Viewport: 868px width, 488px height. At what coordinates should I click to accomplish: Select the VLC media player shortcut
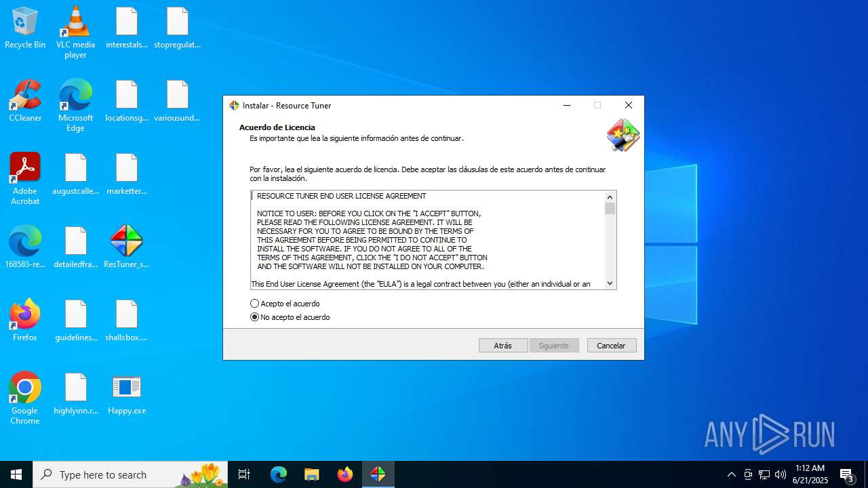click(x=75, y=32)
